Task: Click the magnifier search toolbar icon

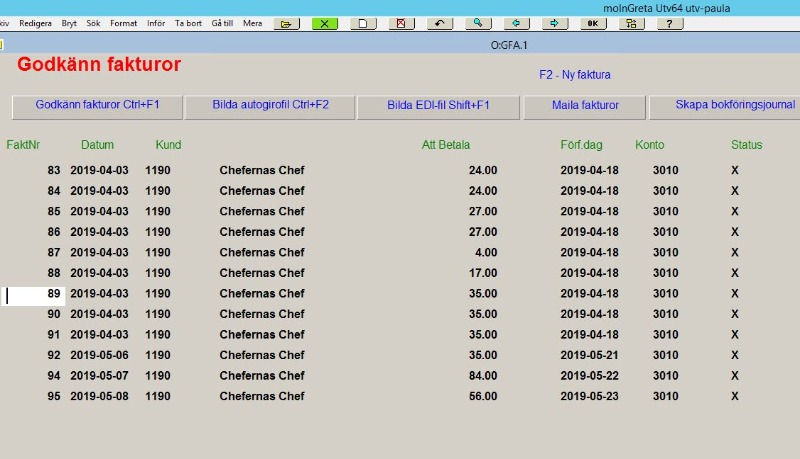Action: (478, 23)
